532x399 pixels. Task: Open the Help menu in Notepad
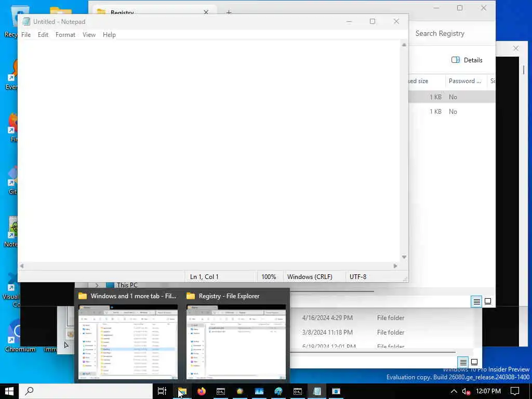coord(109,35)
